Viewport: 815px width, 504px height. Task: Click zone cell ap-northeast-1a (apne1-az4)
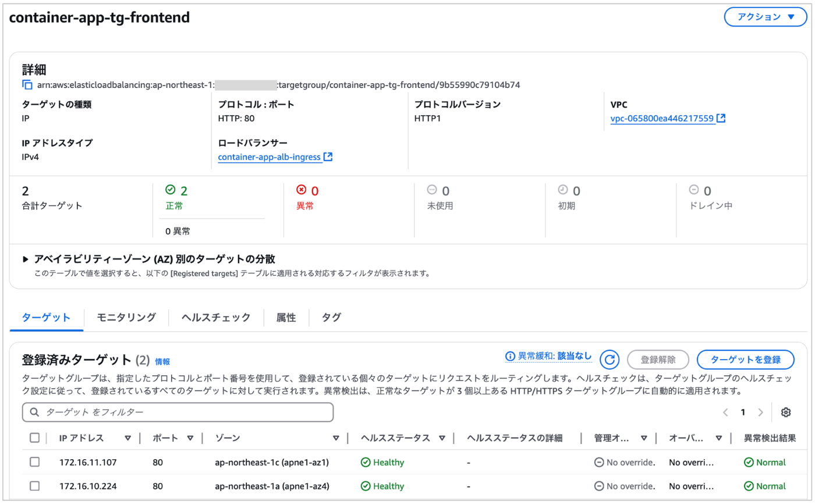(272, 486)
